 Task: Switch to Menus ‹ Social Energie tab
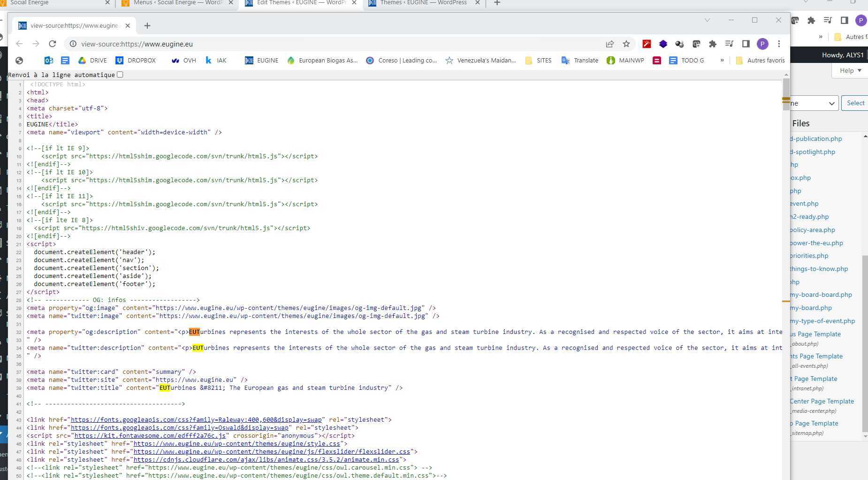[x=177, y=3]
